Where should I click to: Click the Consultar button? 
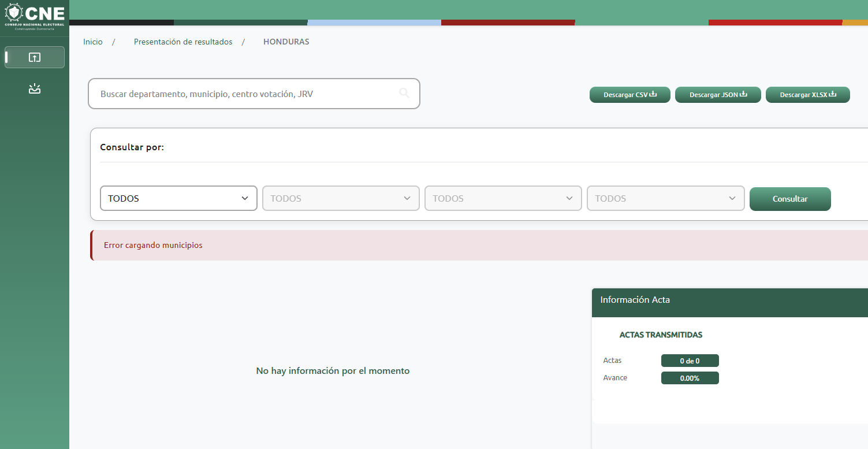pyautogui.click(x=789, y=199)
